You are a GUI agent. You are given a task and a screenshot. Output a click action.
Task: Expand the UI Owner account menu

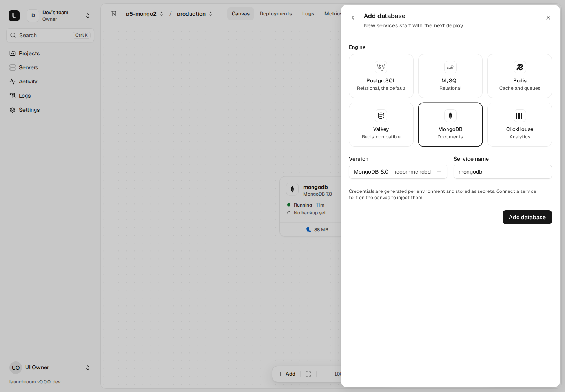point(50,368)
